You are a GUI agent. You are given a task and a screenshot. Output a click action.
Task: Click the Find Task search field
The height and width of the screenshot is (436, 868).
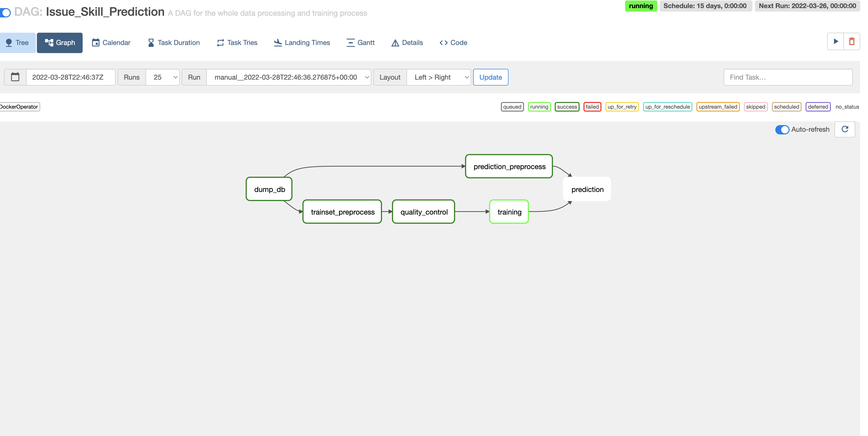[x=787, y=77]
